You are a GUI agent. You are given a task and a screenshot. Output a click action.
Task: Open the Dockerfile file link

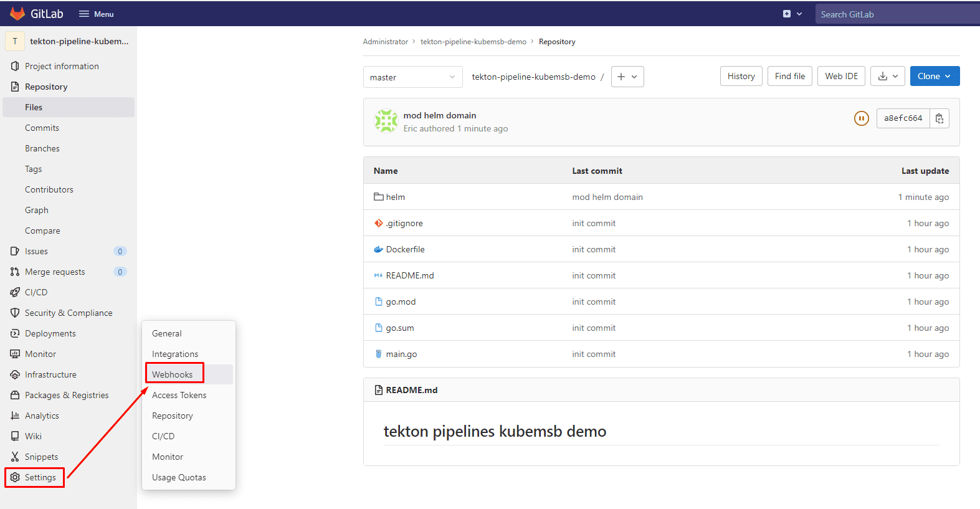[x=406, y=249]
